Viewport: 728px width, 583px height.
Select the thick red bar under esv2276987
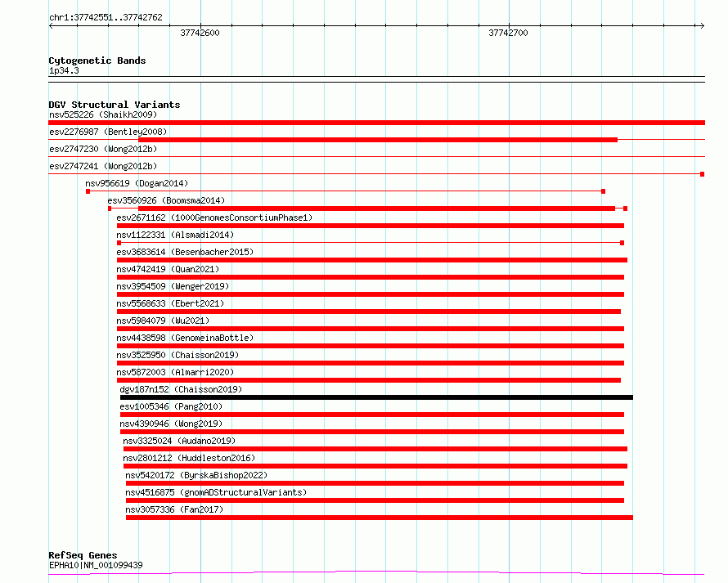click(x=378, y=140)
